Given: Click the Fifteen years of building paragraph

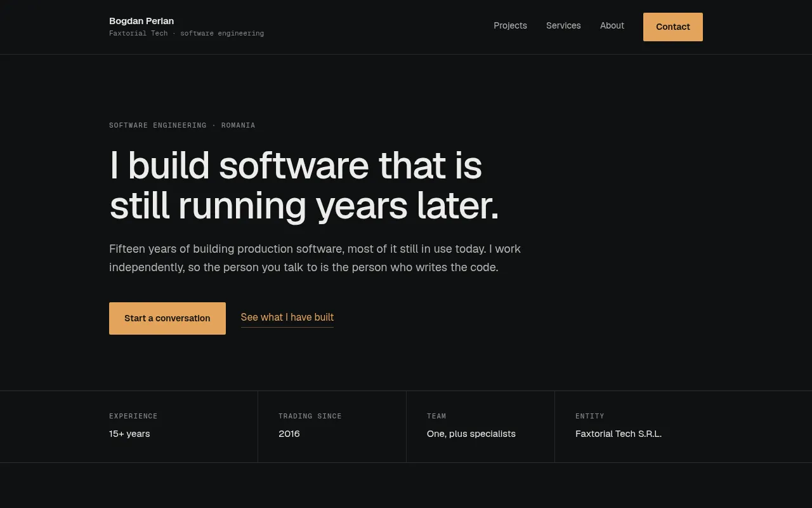Looking at the screenshot, I should tap(315, 258).
